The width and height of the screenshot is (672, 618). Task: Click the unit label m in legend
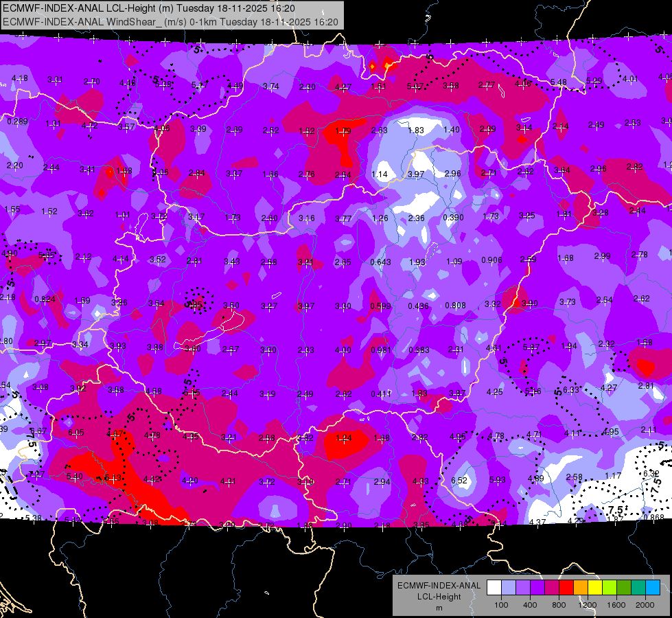439,608
